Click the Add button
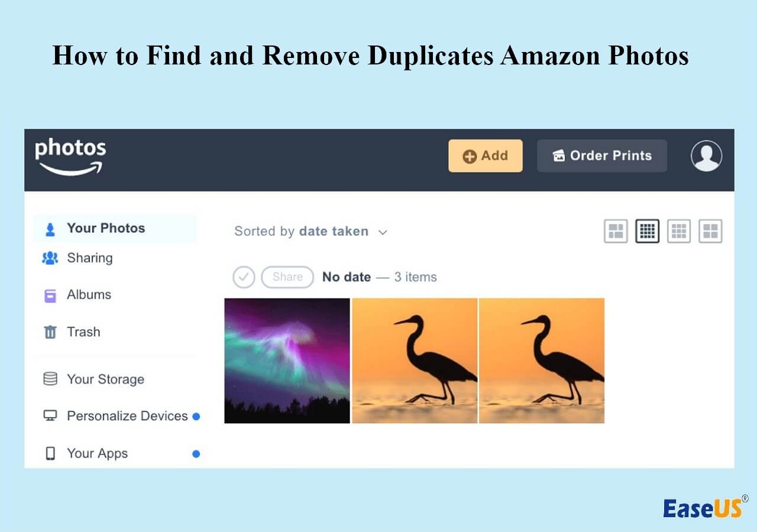The width and height of the screenshot is (757, 532). (x=486, y=156)
